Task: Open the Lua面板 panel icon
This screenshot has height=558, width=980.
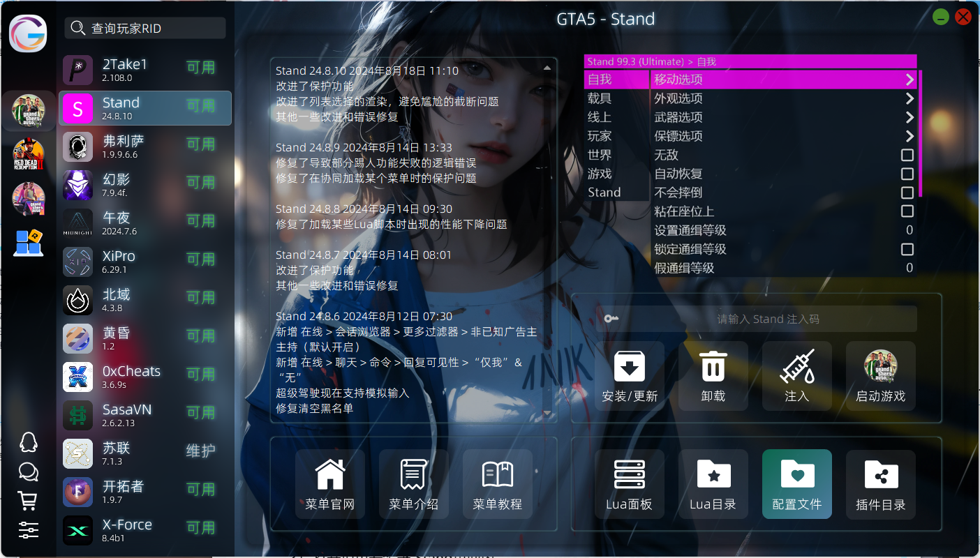Action: [x=629, y=476]
